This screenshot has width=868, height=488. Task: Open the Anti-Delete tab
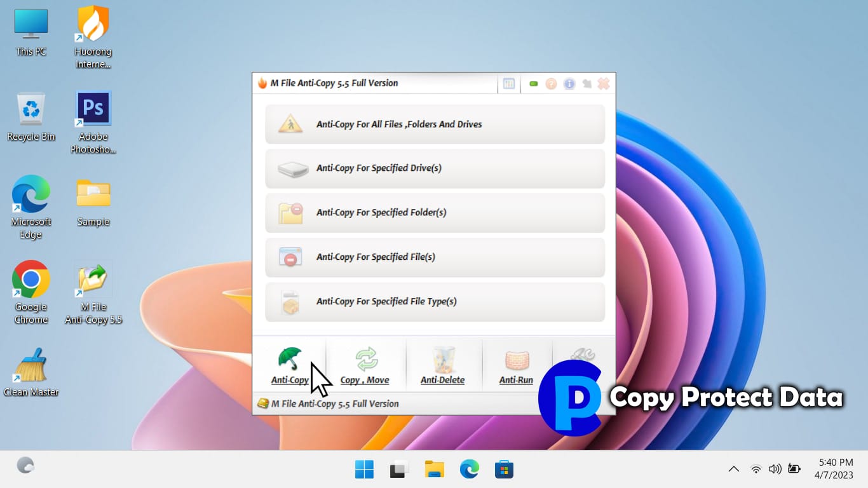point(443,365)
